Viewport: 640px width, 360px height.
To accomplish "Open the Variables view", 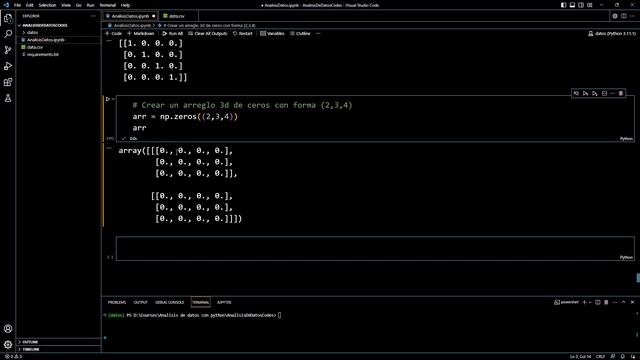I will click(x=272, y=33).
